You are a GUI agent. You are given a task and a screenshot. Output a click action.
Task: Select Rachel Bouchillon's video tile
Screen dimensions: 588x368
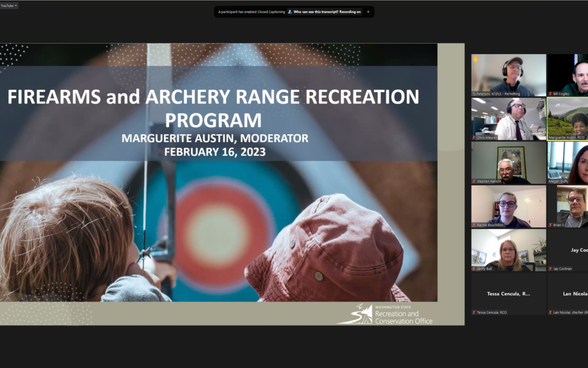(509, 206)
